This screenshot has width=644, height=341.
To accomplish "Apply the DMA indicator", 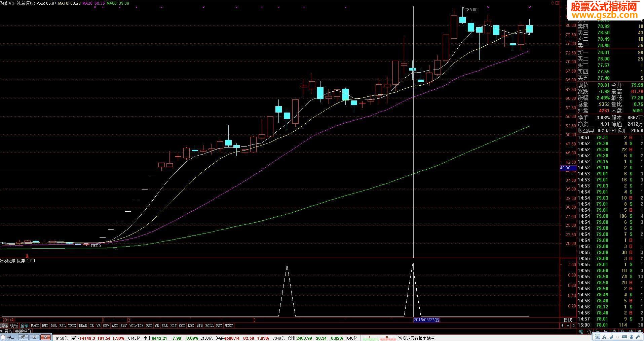I will click(54, 326).
